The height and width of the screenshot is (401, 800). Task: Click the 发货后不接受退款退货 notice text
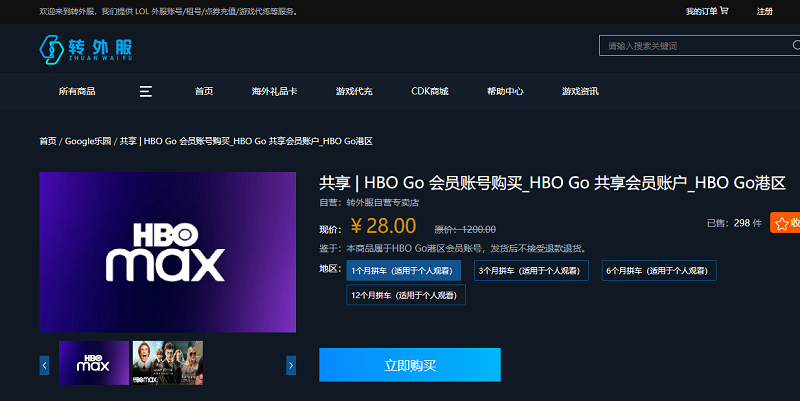click(538, 248)
